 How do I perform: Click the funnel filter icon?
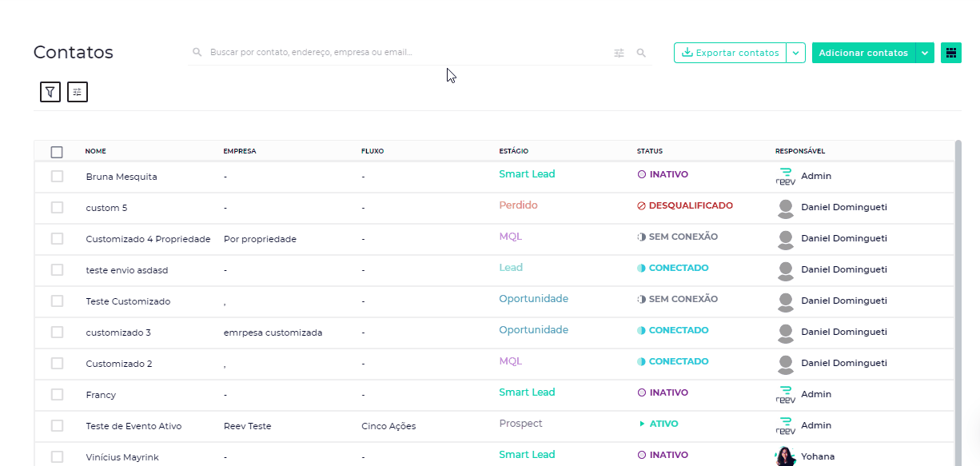(50, 92)
